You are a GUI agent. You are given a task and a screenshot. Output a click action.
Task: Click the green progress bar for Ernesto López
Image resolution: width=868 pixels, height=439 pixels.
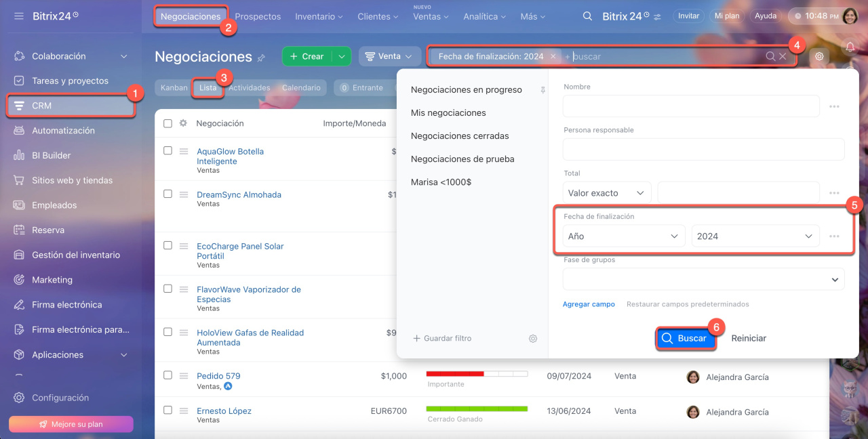click(477, 409)
